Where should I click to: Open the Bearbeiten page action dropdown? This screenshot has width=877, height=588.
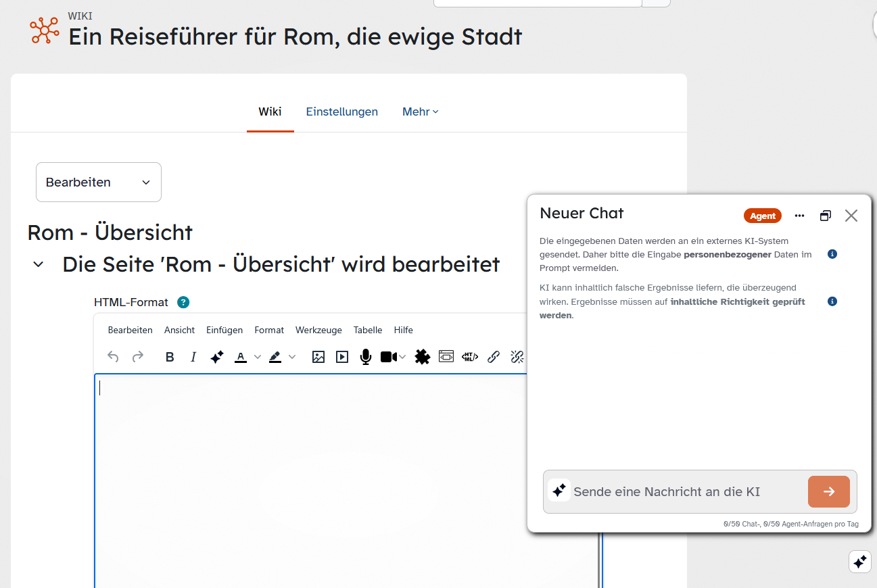(99, 182)
